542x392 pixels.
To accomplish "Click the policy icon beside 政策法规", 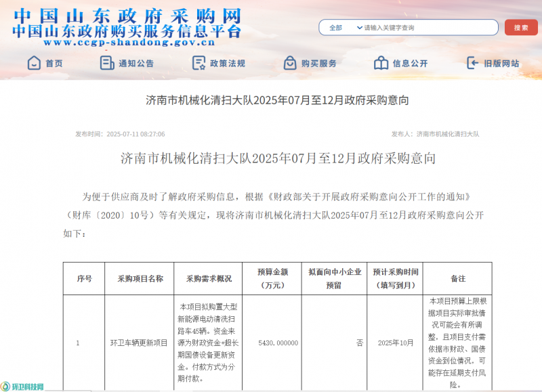I will coord(199,63).
